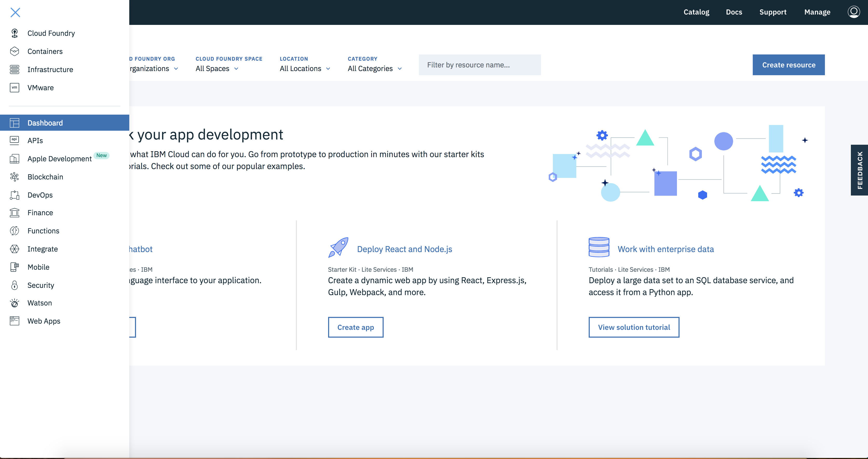Image resolution: width=868 pixels, height=459 pixels.
Task: Click the Create app button
Action: point(356,327)
